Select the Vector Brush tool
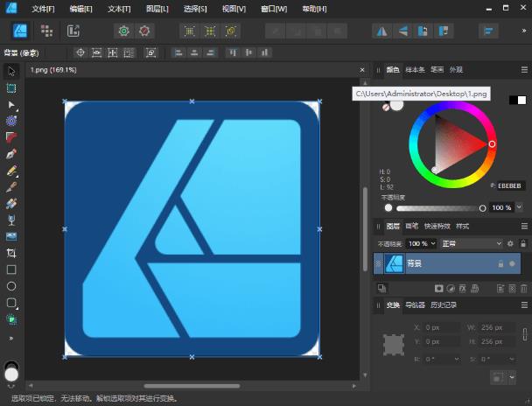This screenshot has width=532, height=406. 11,186
